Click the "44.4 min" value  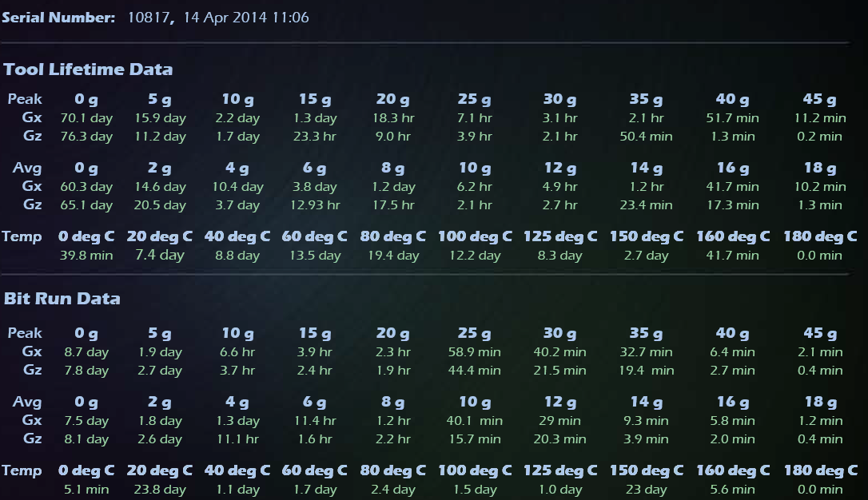click(x=475, y=371)
